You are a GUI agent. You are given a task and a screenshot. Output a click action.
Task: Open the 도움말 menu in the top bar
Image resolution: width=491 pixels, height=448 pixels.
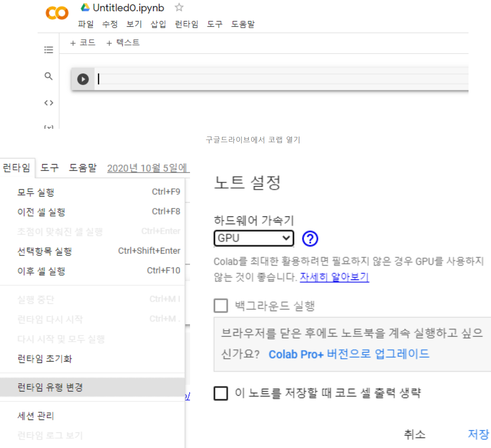(243, 24)
